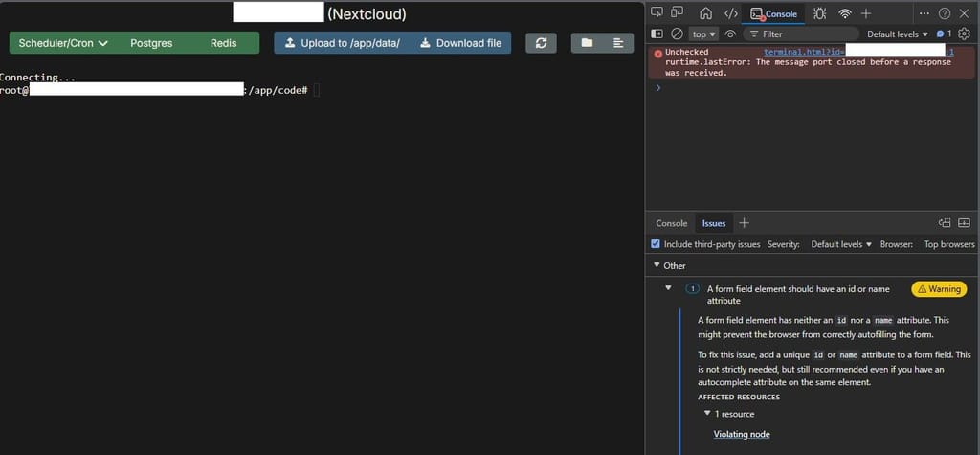Click the restart terminal refresh icon

[x=541, y=43]
